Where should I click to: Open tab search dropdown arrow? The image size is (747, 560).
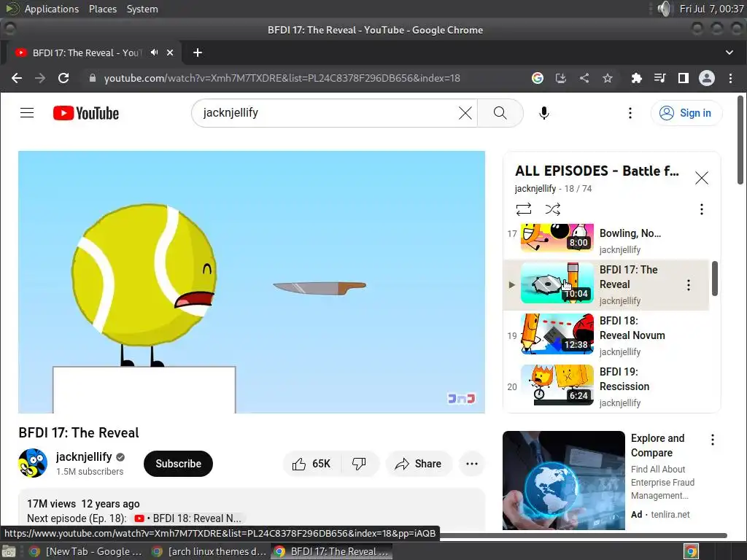729,52
